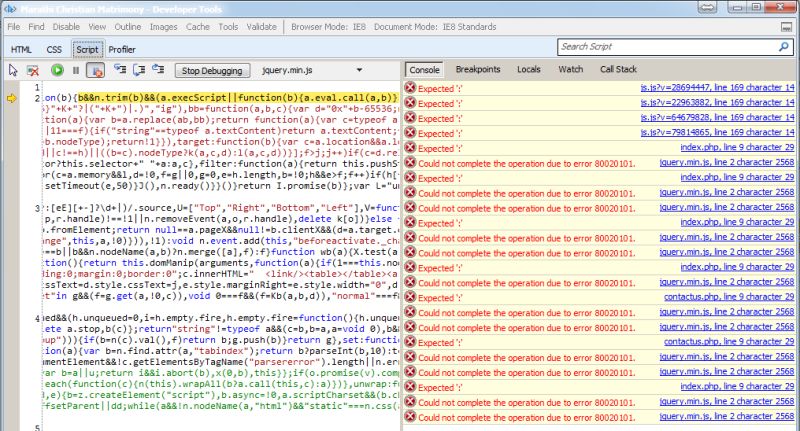
Task: Open the Cache menu
Action: [197, 27]
